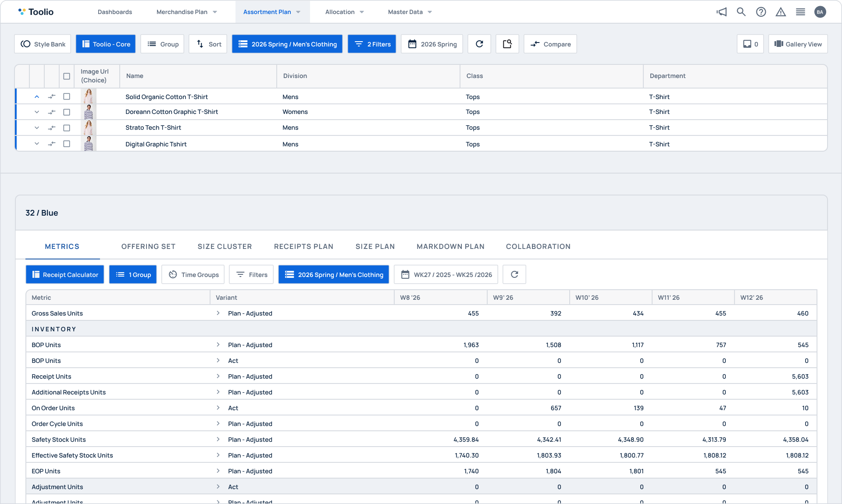The height and width of the screenshot is (504, 842).
Task: View alerts via the warning triangle icon
Action: [781, 12]
